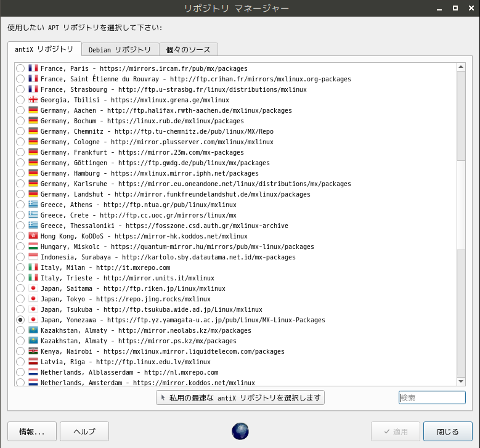The height and width of the screenshot is (448, 480).
Task: Click the Netherlands flag beside Alblasserdam
Action: [33, 372]
